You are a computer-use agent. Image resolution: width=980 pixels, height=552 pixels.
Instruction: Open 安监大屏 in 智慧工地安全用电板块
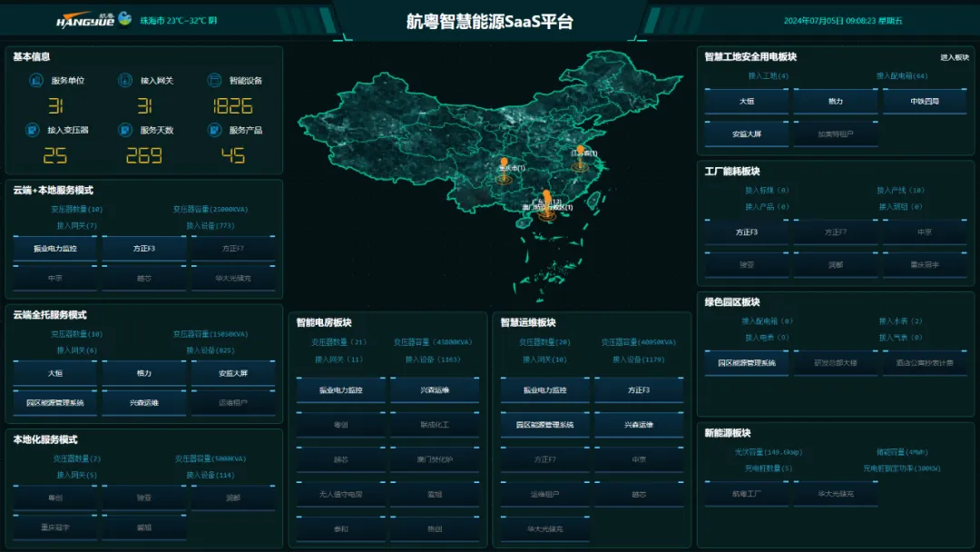[x=747, y=133]
